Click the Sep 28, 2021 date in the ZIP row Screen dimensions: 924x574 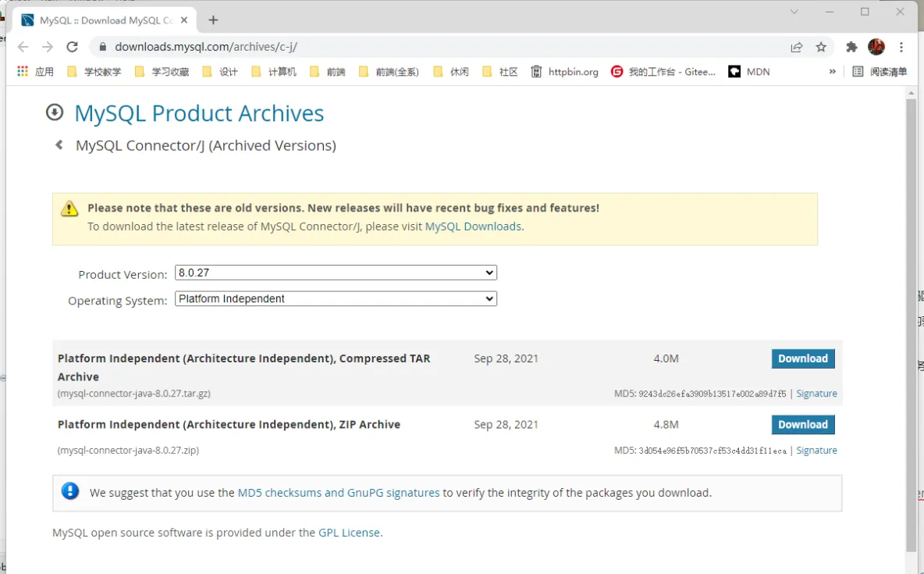[506, 425]
